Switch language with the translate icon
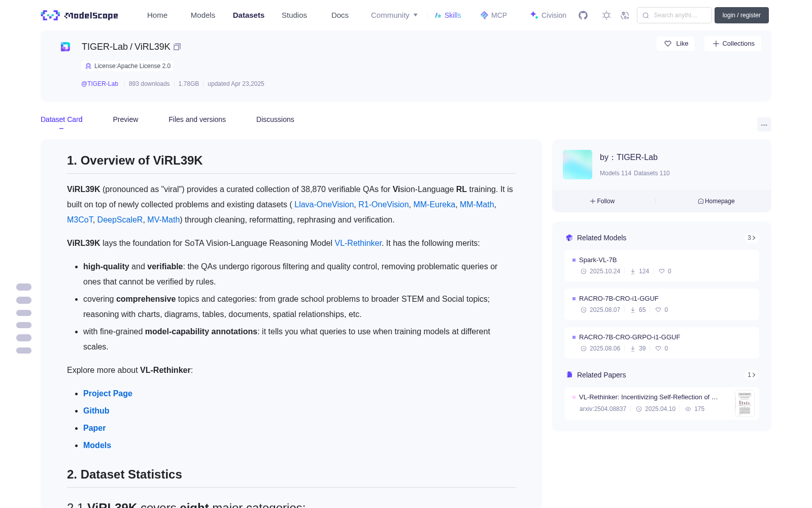 pyautogui.click(x=625, y=15)
